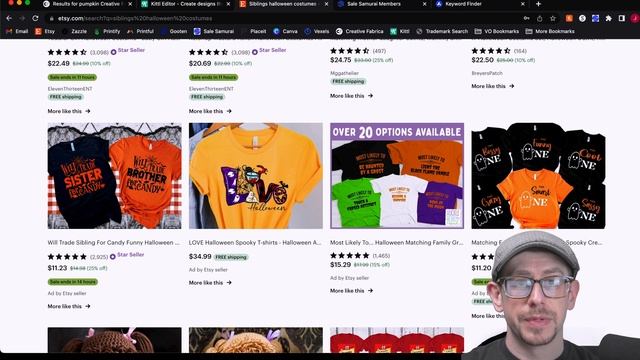Click shop name Mggatheller
The image size is (640, 360).
pyautogui.click(x=344, y=73)
